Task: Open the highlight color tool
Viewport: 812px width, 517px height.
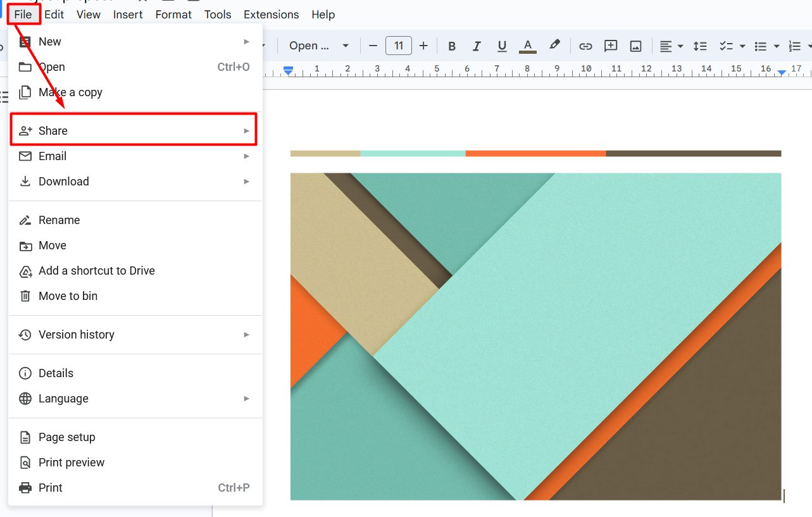Action: (x=554, y=46)
